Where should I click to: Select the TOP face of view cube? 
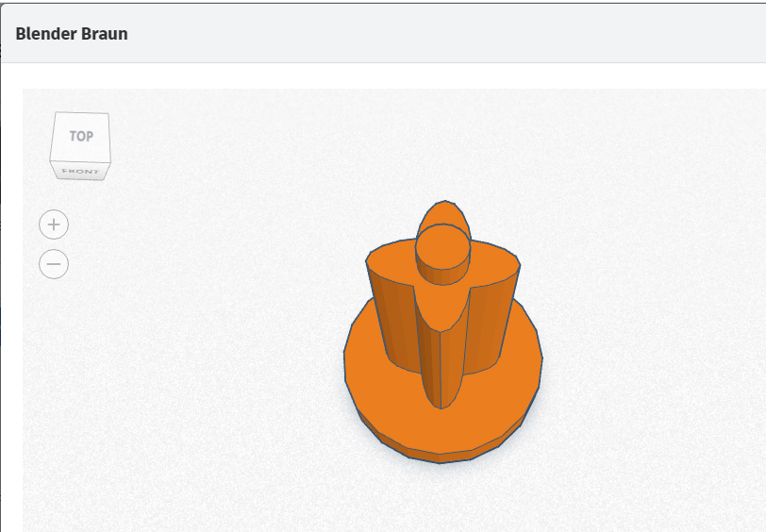tap(80, 136)
